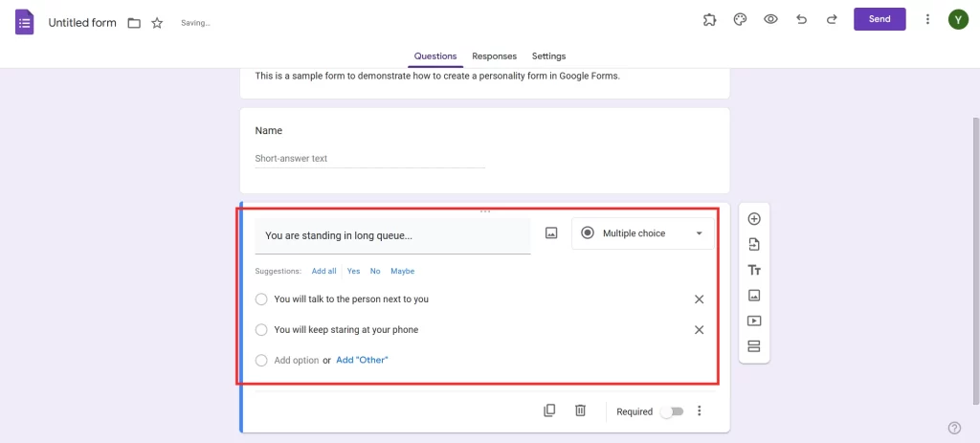Open the help question mark icon

coord(954,428)
